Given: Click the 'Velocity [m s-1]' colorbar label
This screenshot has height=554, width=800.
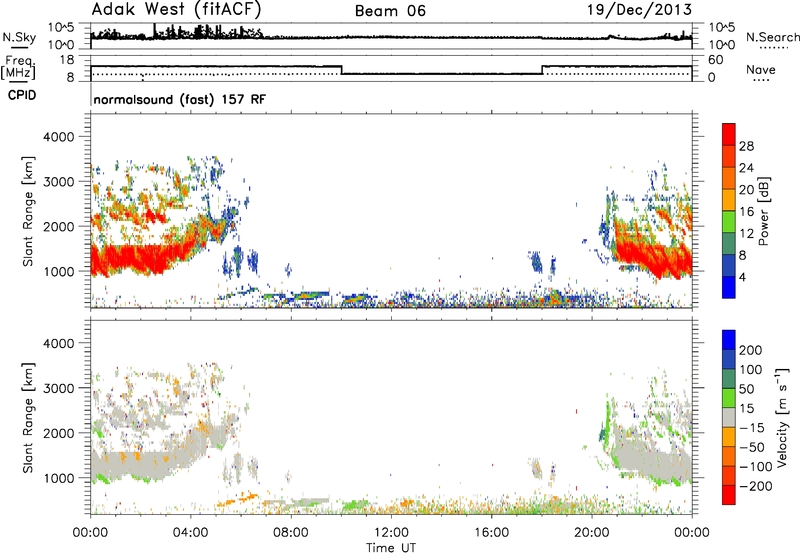Looking at the screenshot, I should pyautogui.click(x=782, y=417).
